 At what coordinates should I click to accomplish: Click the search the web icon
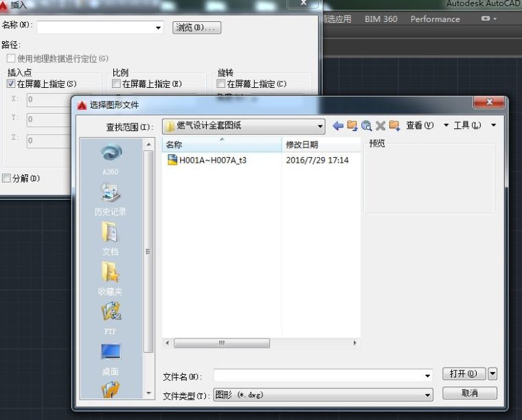pyautogui.click(x=366, y=126)
